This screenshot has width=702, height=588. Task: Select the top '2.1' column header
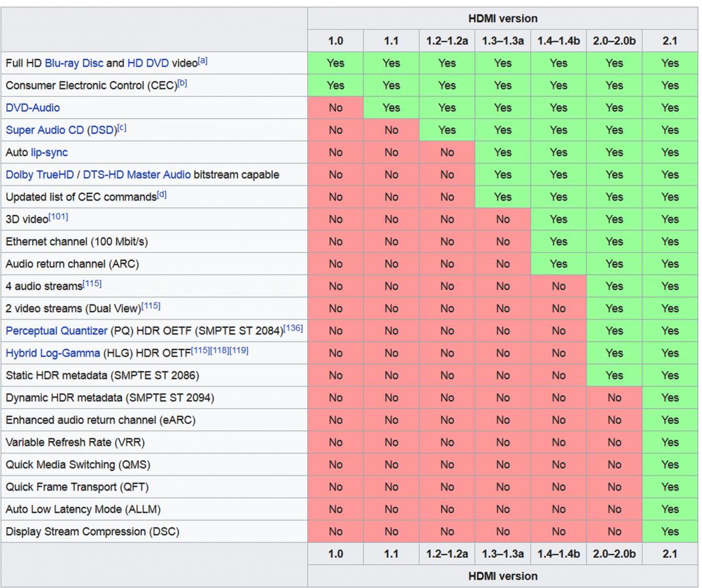coord(670,41)
